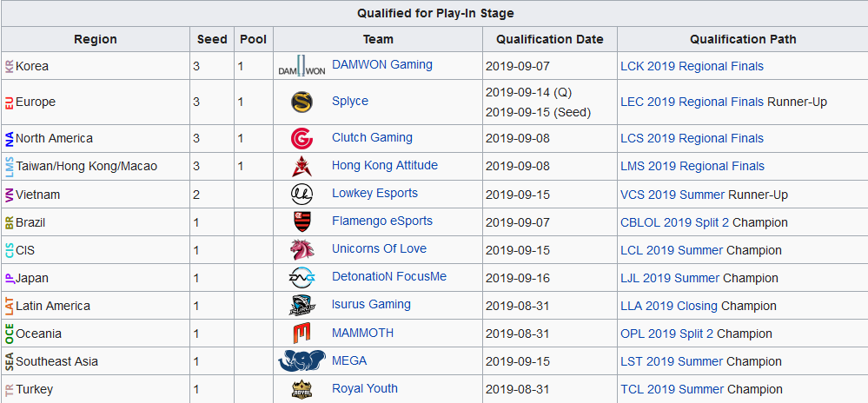Click the Flamengo eSports crest icon
This screenshot has height=403, width=868.
[x=301, y=221]
